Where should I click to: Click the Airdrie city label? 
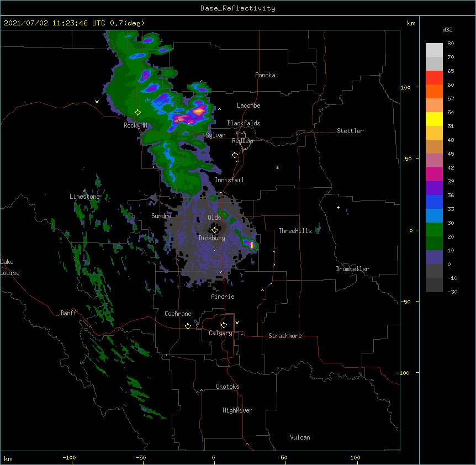[x=223, y=297]
